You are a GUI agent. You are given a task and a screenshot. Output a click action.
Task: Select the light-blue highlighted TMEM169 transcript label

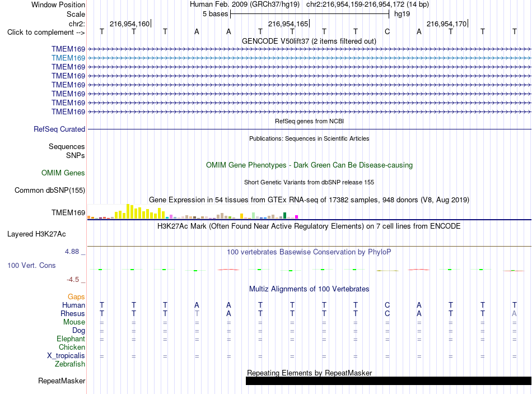click(68, 58)
